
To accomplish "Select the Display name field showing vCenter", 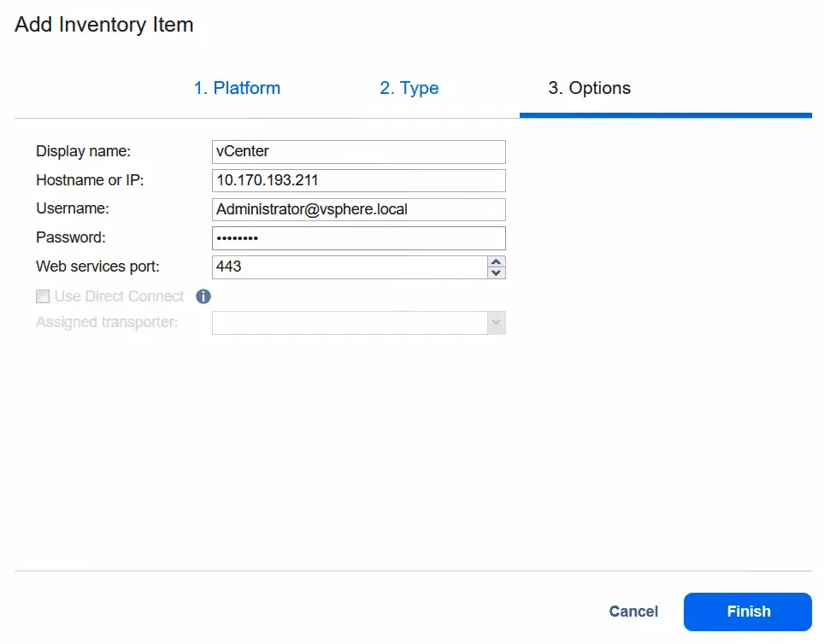I will (358, 151).
